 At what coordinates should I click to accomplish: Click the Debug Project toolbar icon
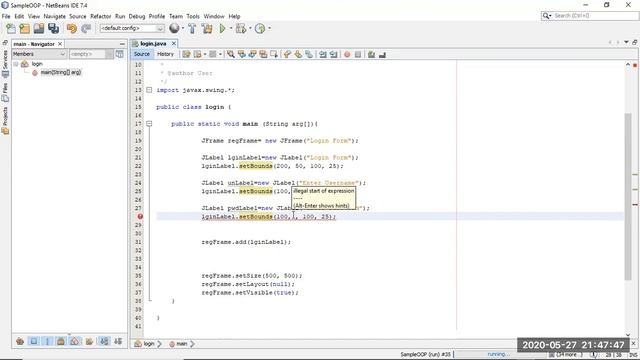pyautogui.click(x=241, y=28)
